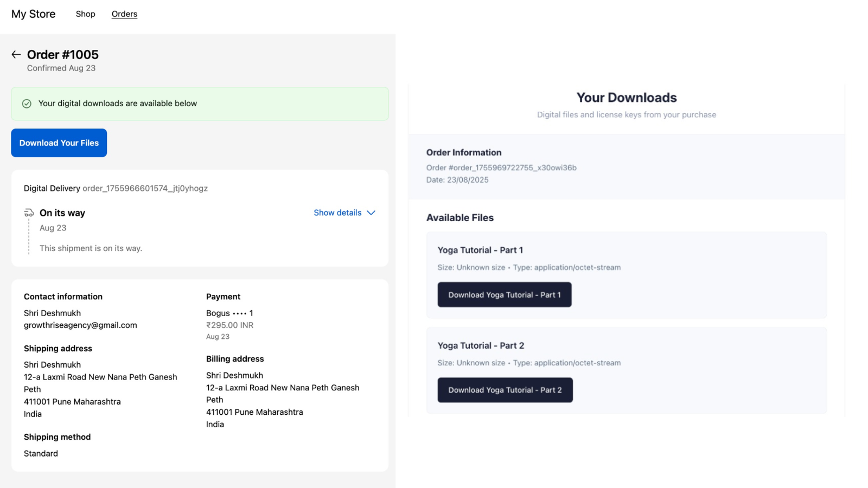The height and width of the screenshot is (488, 868).
Task: Click 411001 Pune Maharashtra in Billing address
Action: coord(254,412)
